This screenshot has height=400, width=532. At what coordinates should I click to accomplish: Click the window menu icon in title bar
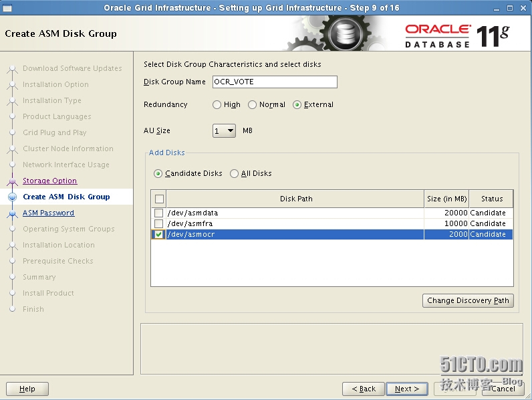7,8
